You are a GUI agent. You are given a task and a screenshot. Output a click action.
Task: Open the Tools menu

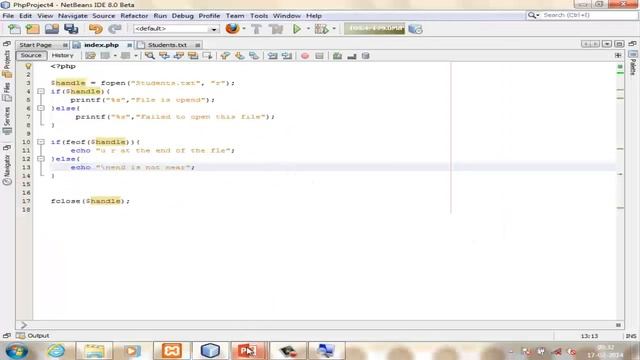pos(259,16)
